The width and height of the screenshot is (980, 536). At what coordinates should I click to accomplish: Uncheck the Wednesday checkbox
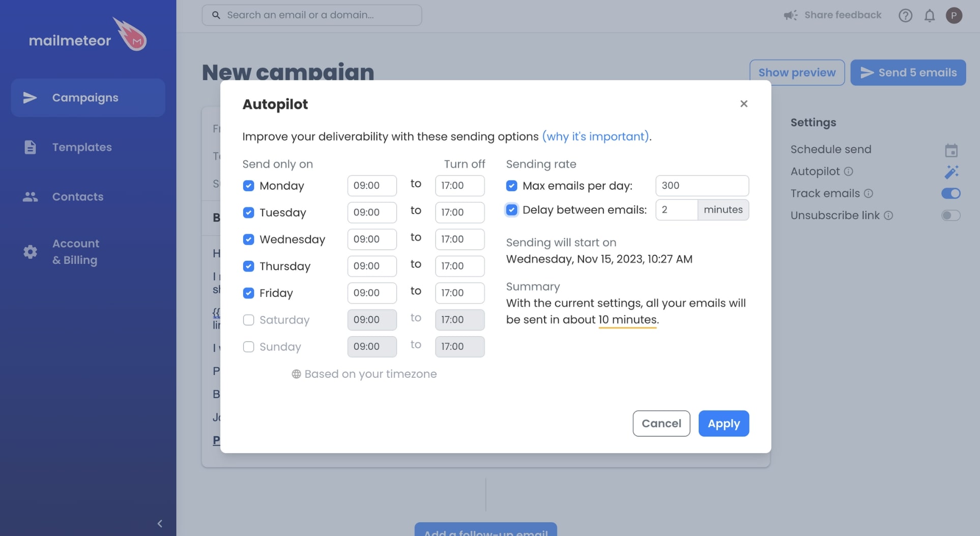[248, 239]
